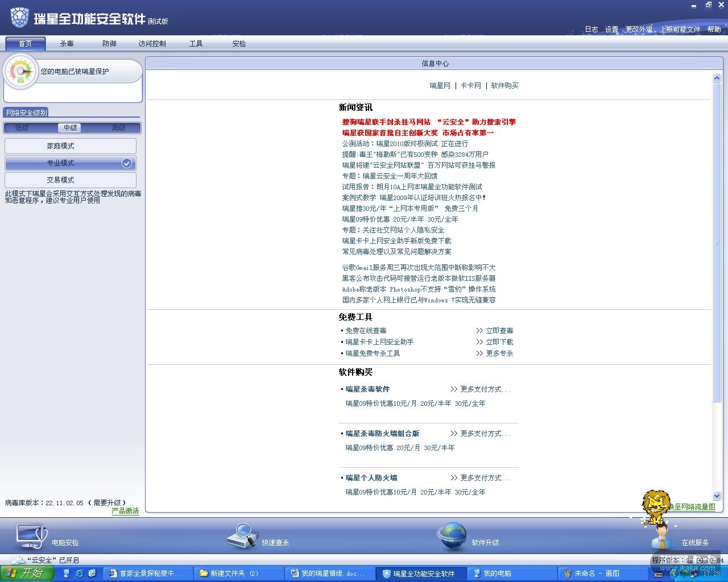Open the 瑞星杀毒软件 purchase link
Screen dimensions: 728x582
pyautogui.click(x=367, y=389)
